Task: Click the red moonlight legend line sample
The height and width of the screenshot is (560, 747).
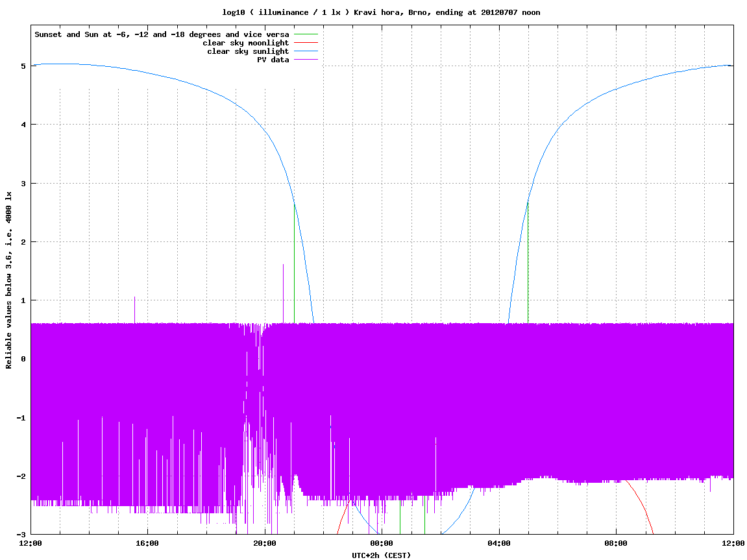Action: click(306, 43)
